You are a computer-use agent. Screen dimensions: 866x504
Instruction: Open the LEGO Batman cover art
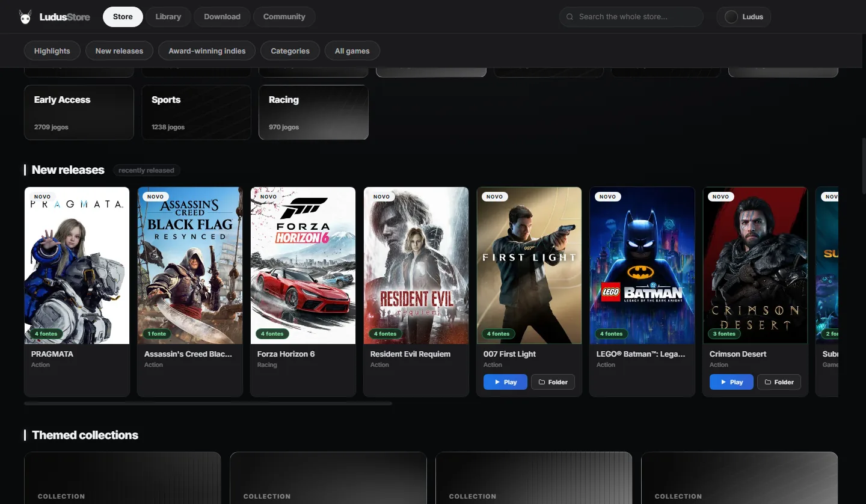pyautogui.click(x=642, y=265)
